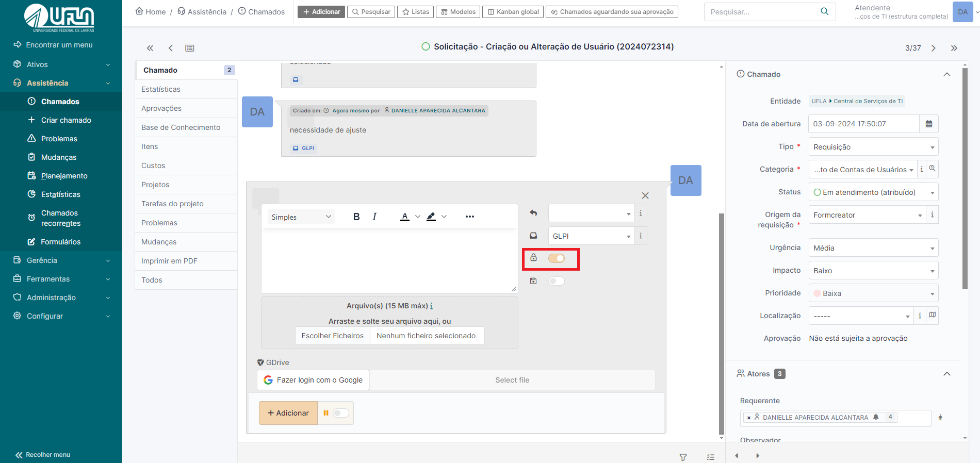Expand Ativos sidebar menu
Image resolution: width=980 pixels, height=463 pixels.
[x=61, y=64]
